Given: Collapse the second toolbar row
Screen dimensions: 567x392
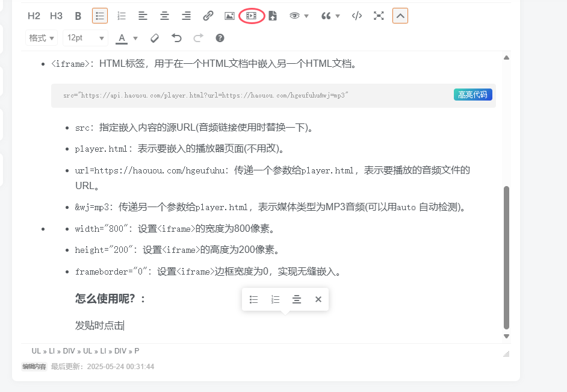Looking at the screenshot, I should (400, 16).
